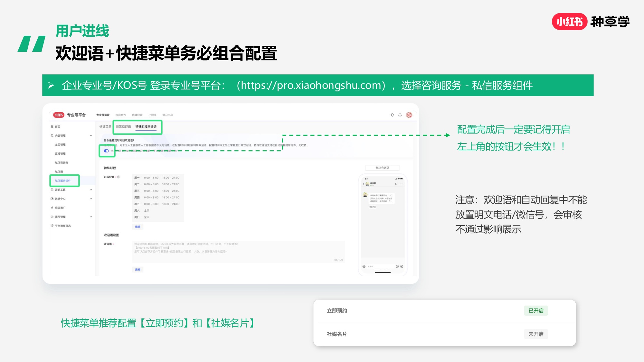Image resolution: width=644 pixels, height=362 pixels.
Task: Click the 营销工具 sidebar icon
Action: click(x=52, y=190)
